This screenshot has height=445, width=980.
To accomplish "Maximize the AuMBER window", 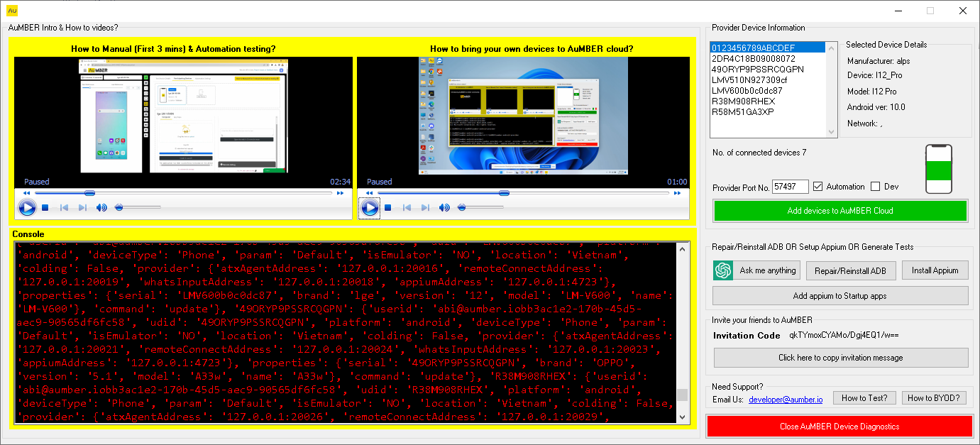I will pyautogui.click(x=930, y=11).
